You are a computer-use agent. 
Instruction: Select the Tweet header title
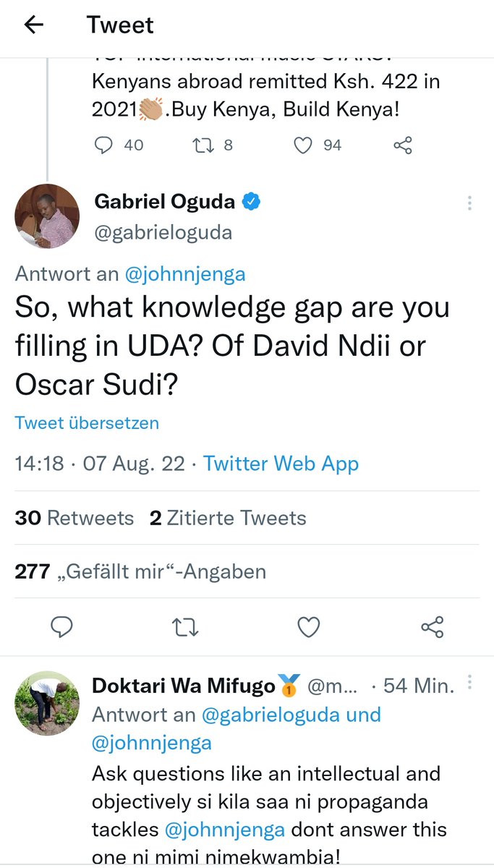120,25
